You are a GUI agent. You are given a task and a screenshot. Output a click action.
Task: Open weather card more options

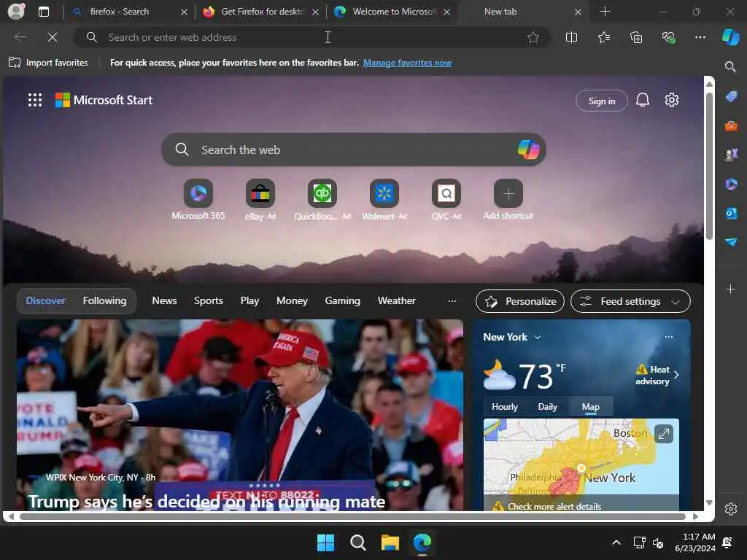[669, 337]
